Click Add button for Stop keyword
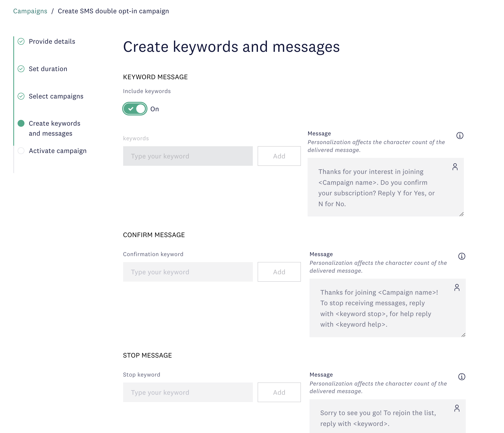 point(279,392)
